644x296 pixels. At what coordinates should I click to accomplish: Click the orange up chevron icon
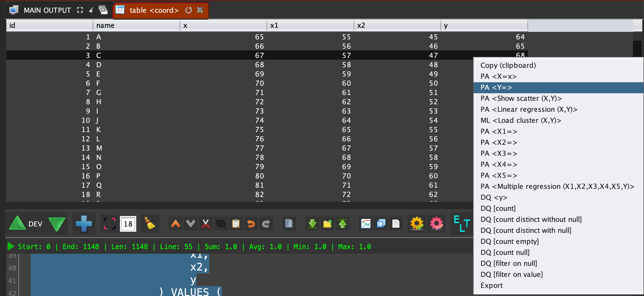176,224
